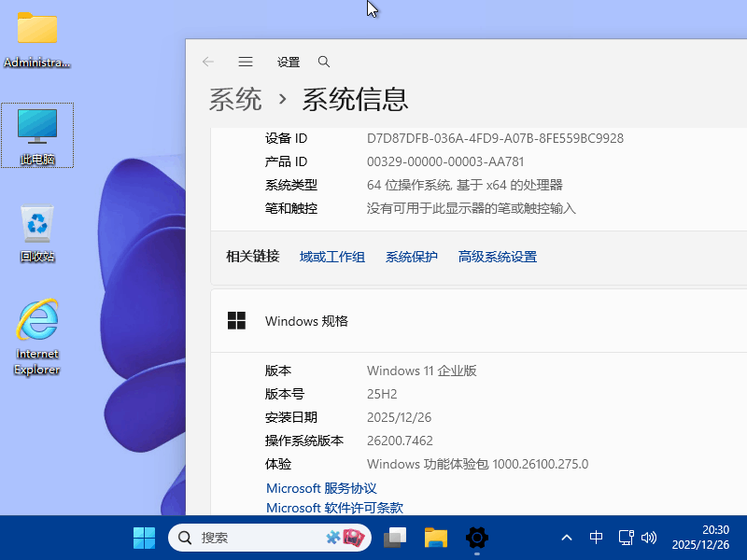Switch input method via the 中 indicator
The height and width of the screenshot is (560, 747).
pos(596,538)
